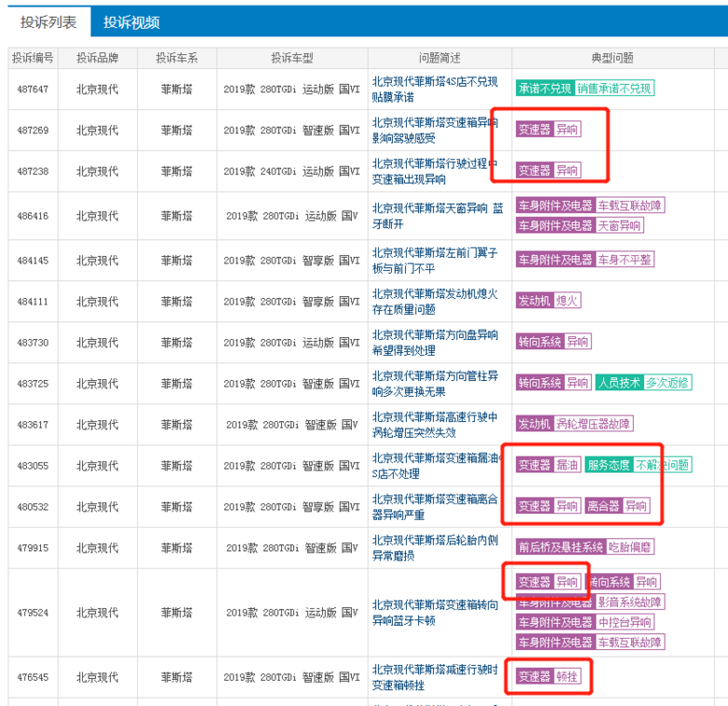Open complaint 北京现代菲斯塔变速箱漏油4S店不处理
The image size is (728, 706).
(x=435, y=466)
